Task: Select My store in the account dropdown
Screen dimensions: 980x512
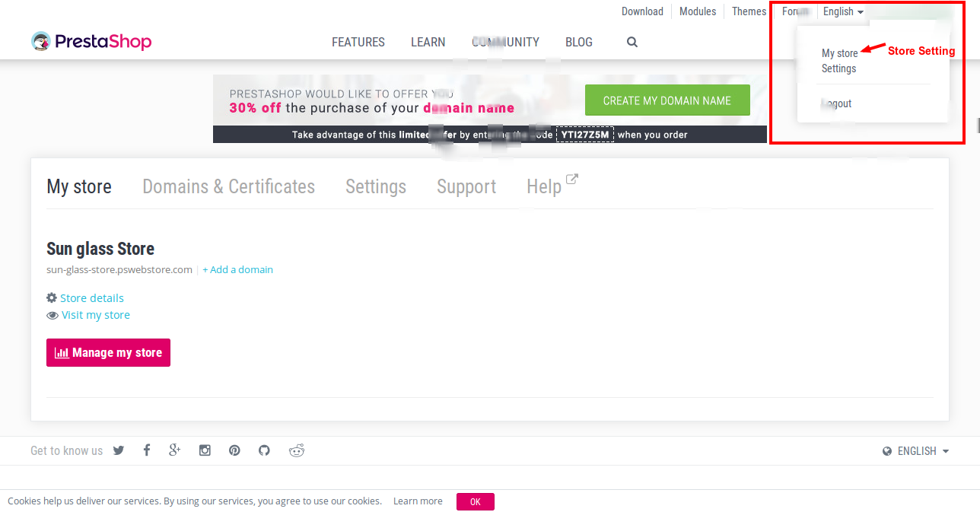Action: coord(840,53)
